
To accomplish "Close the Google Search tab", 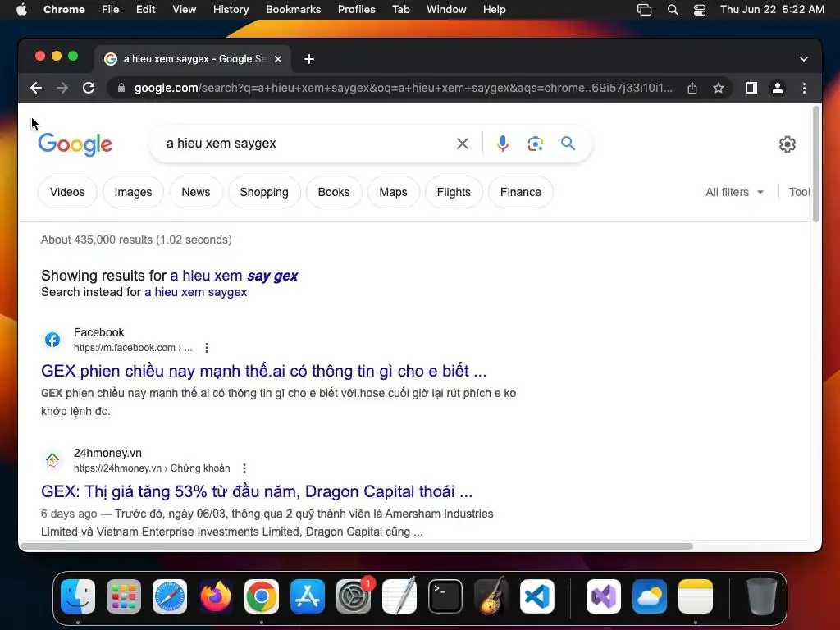I will [x=278, y=59].
